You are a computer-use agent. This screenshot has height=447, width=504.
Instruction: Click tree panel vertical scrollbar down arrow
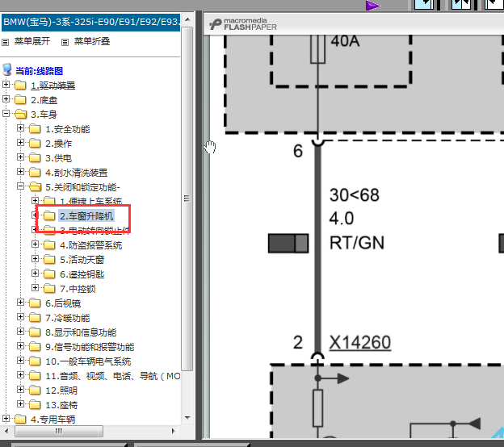[x=187, y=418]
